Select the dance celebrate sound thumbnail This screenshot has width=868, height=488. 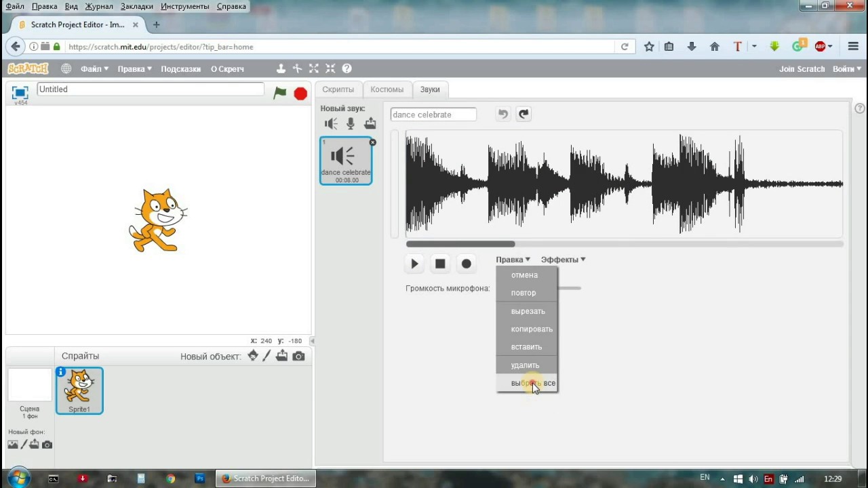346,161
